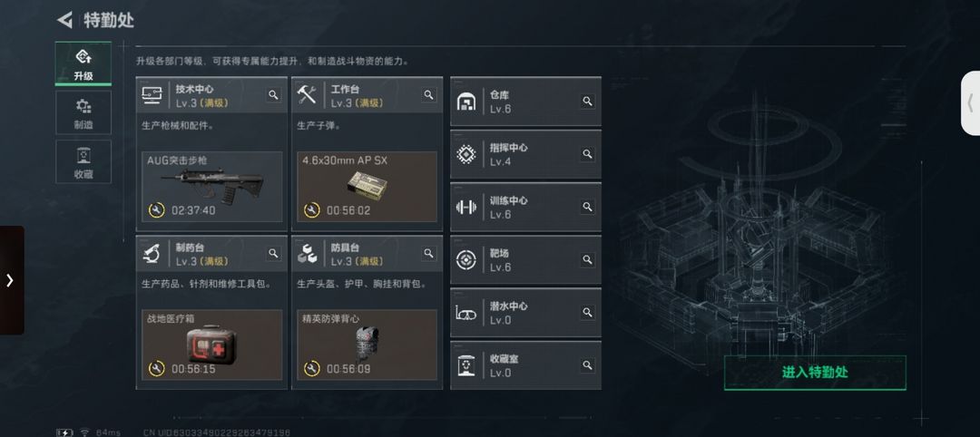Click magnifier icon for 指挥中心
The width and height of the screenshot is (980, 437).
pos(587,153)
